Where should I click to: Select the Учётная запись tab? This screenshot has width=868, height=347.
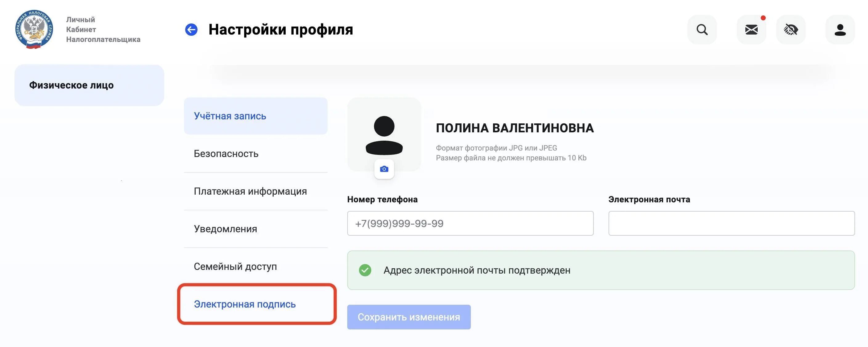pos(255,116)
